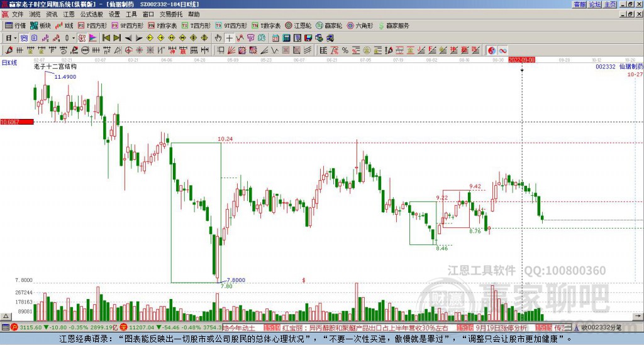Click the yin-yang taiji icon
The image size is (644, 345).
(x=492, y=50)
